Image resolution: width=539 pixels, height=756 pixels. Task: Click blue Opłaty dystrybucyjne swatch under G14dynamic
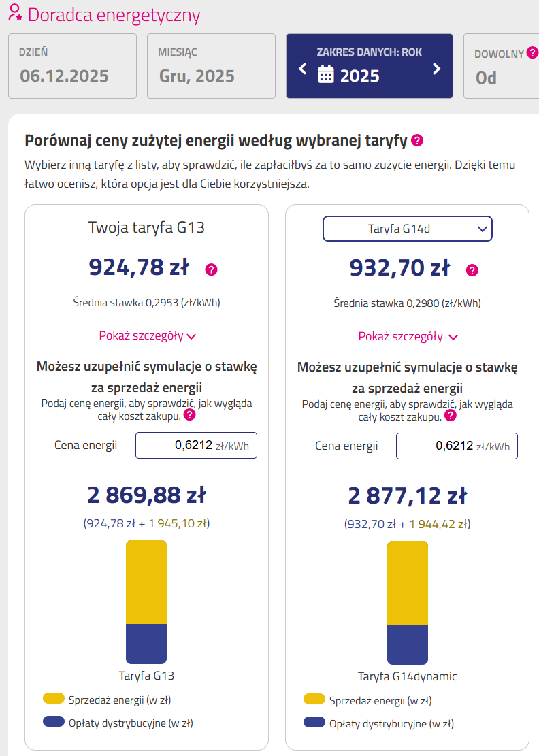(x=314, y=722)
